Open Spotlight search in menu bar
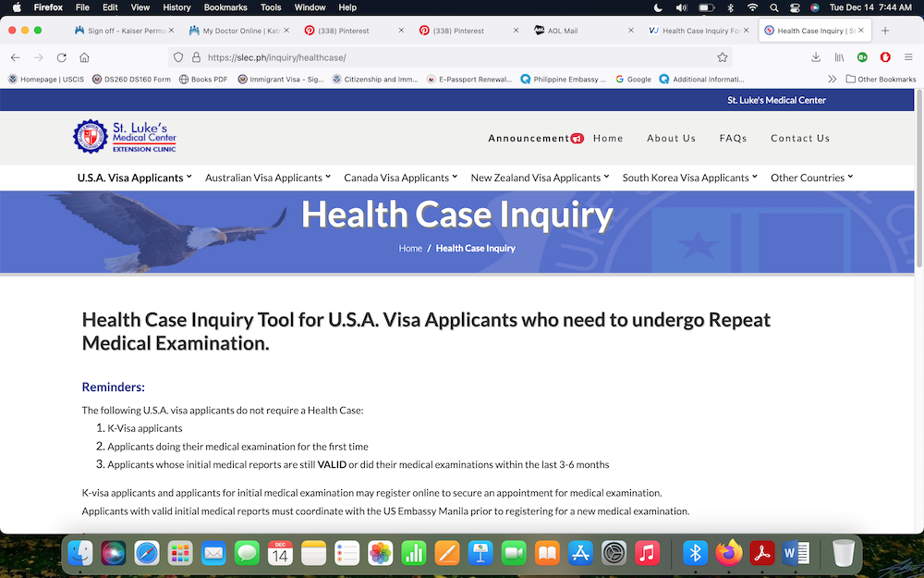 (773, 7)
